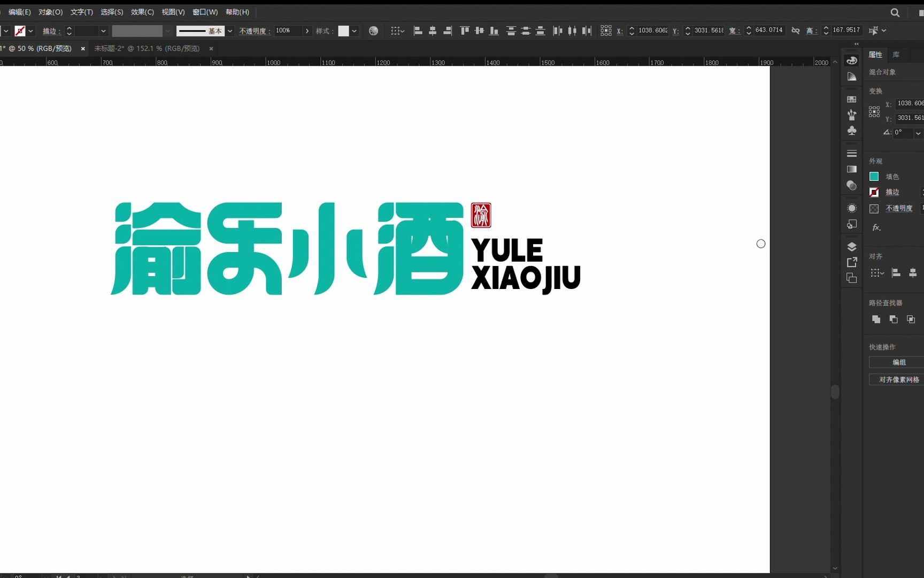Click the fx effects icon

[876, 227]
